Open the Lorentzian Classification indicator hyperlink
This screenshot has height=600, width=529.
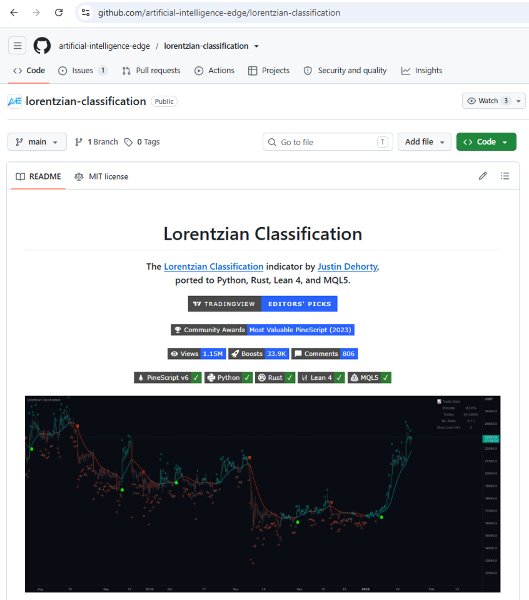pos(214,267)
